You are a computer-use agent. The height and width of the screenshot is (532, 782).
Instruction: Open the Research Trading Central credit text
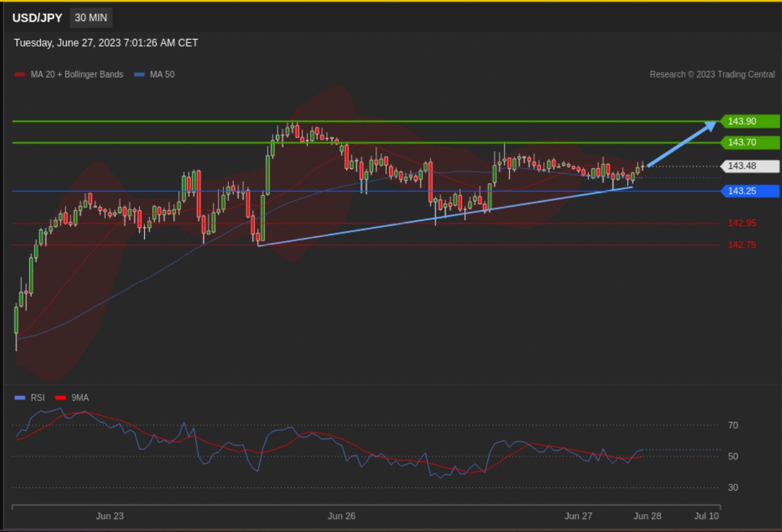click(x=711, y=75)
